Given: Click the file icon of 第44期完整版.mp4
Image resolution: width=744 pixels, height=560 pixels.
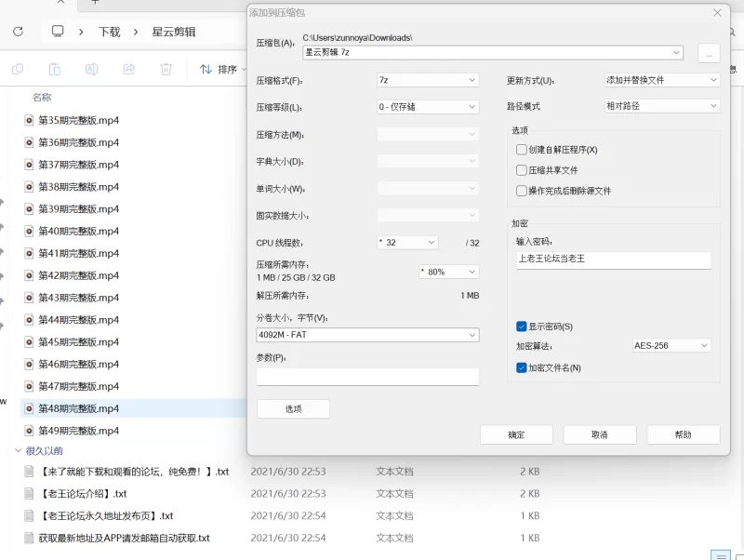Looking at the screenshot, I should tap(29, 319).
